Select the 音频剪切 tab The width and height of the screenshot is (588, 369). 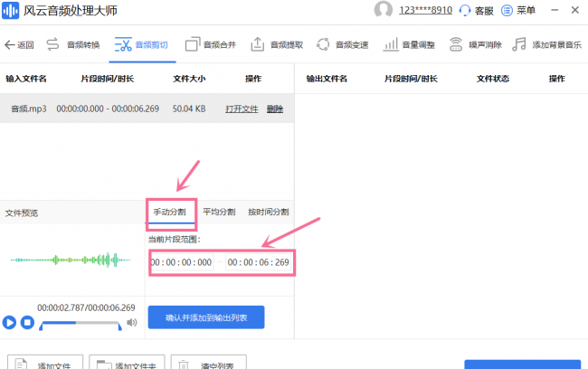click(x=141, y=45)
